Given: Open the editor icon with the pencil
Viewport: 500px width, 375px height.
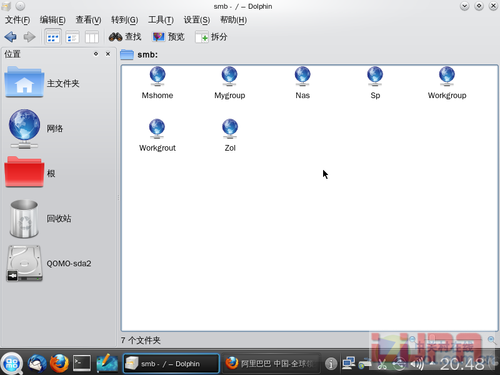Looking at the screenshot, I should [107, 363].
